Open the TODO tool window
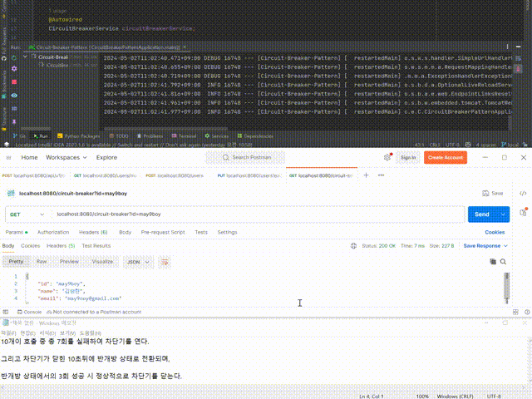Image resolution: width=532 pixels, height=399 pixels. 119,136
